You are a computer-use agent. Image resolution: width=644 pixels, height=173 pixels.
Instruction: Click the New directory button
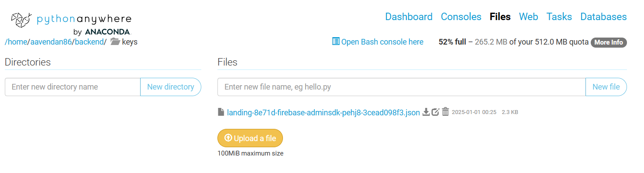click(171, 87)
